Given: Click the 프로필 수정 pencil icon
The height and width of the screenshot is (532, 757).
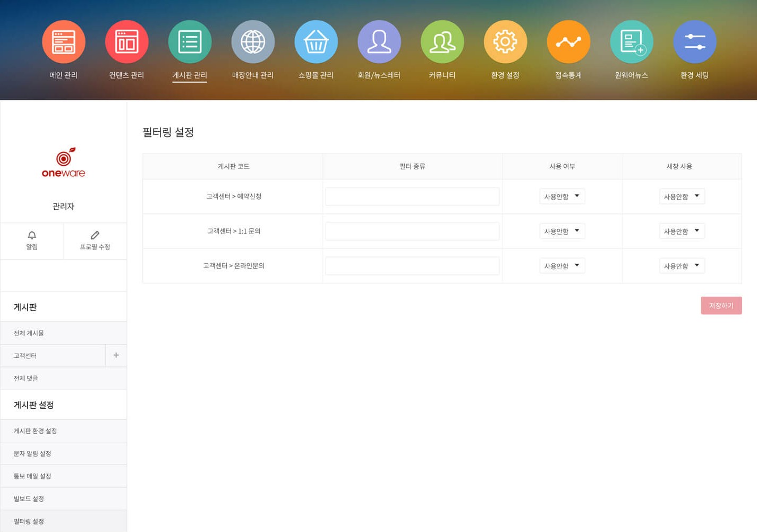Looking at the screenshot, I should point(95,235).
